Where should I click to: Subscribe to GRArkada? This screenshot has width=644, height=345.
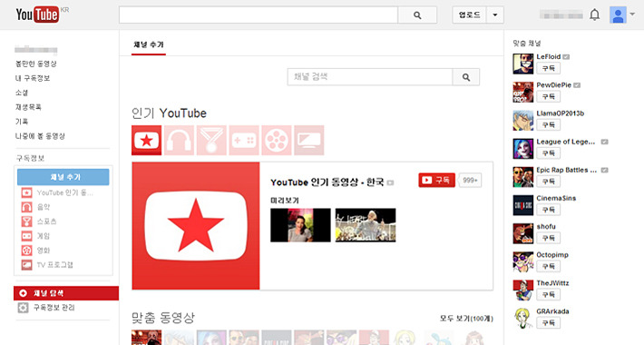(548, 323)
